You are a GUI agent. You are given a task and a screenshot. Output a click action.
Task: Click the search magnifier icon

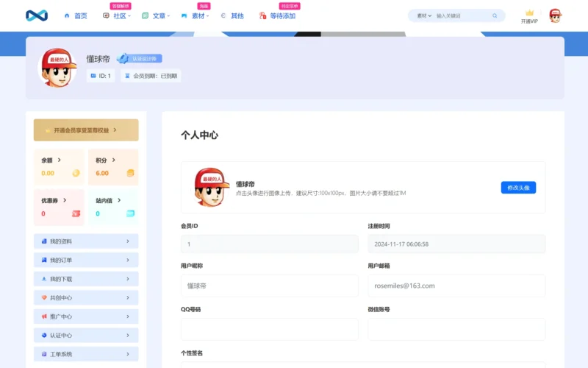tap(495, 15)
